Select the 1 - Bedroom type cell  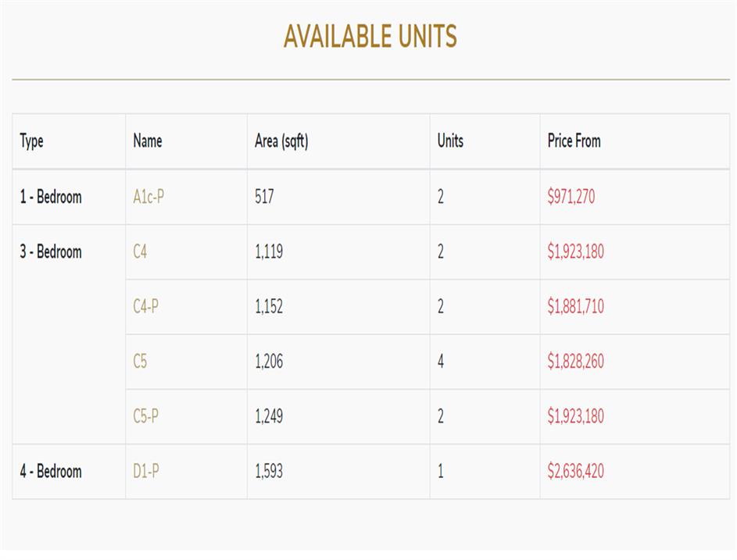51,197
